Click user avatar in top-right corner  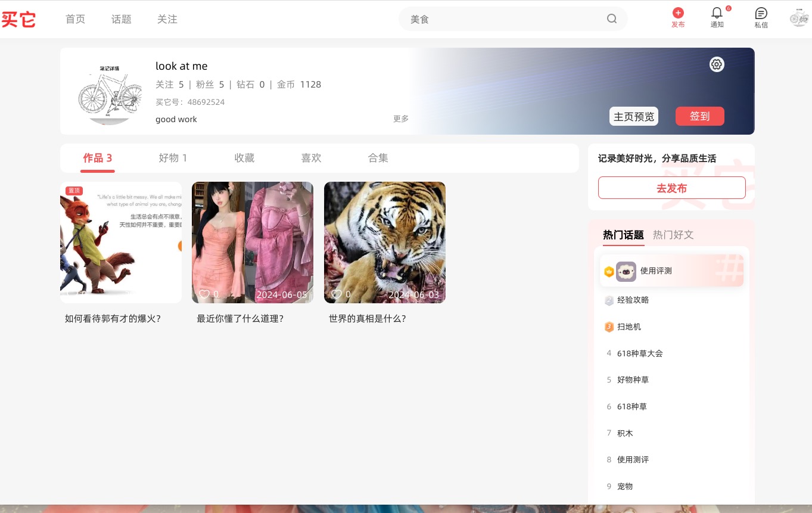[798, 18]
